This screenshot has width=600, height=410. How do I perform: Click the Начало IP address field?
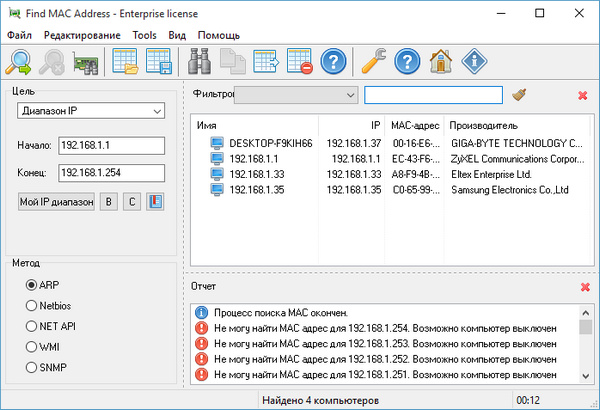[x=110, y=146]
